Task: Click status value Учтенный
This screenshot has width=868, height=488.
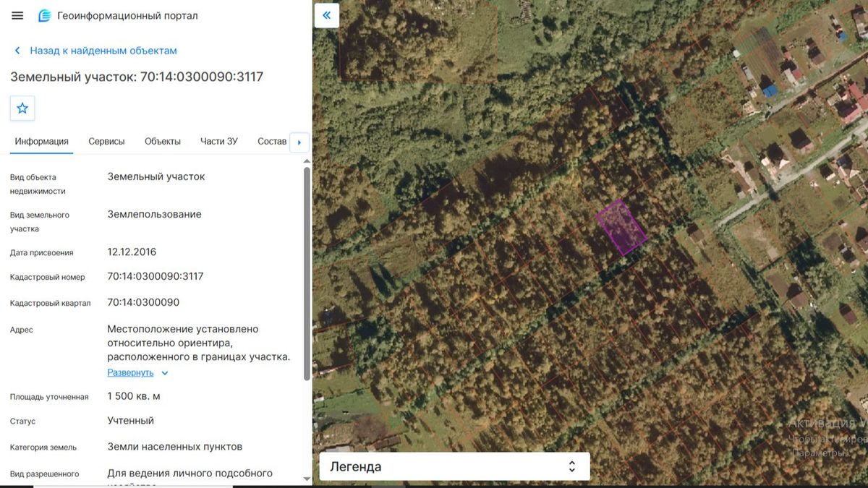Action: [x=131, y=421]
